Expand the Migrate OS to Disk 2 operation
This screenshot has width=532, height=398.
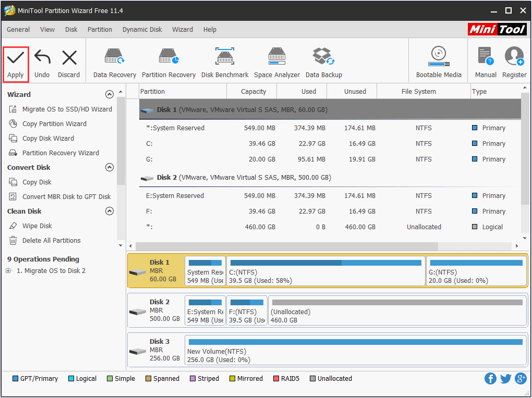coord(8,271)
